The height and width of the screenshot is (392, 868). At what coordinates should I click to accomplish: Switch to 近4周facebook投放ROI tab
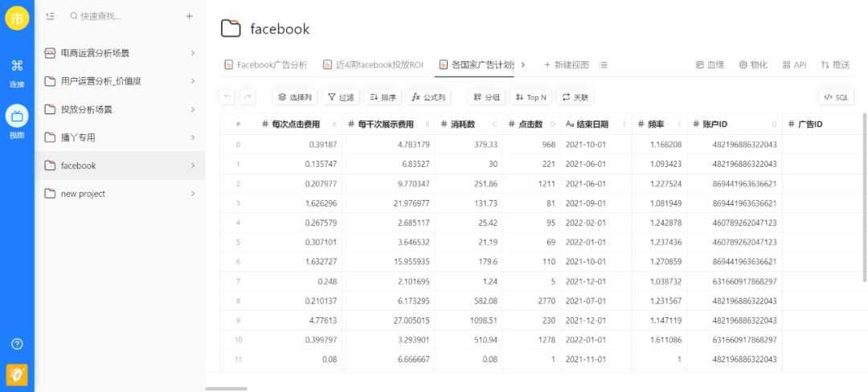pos(373,65)
